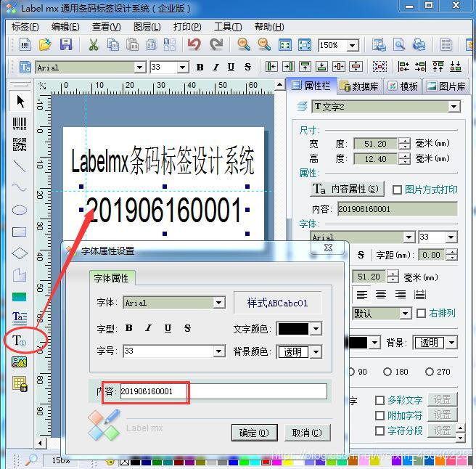This screenshot has width=476, height=469.
Task: Click 取消(C) button in dialog
Action: (x=307, y=433)
